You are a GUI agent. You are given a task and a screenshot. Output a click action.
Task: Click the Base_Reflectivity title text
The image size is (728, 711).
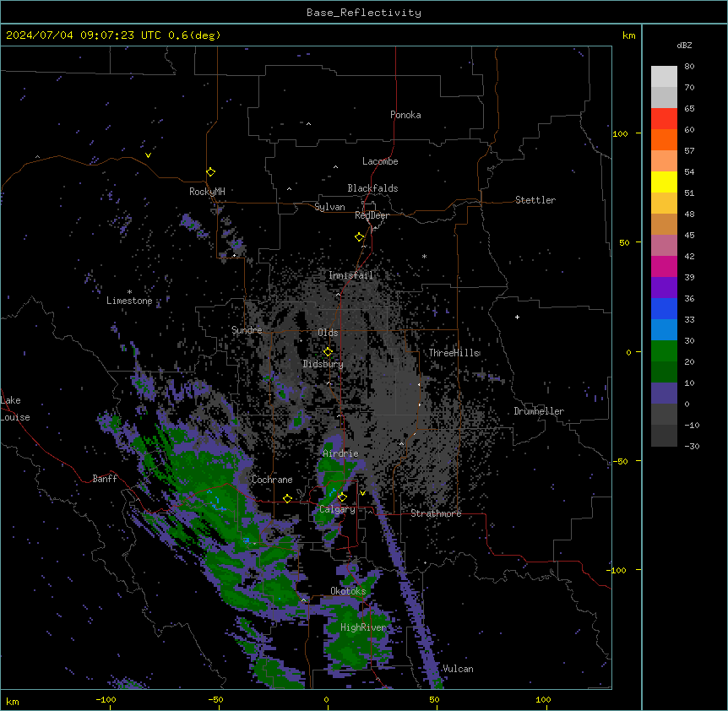click(364, 13)
